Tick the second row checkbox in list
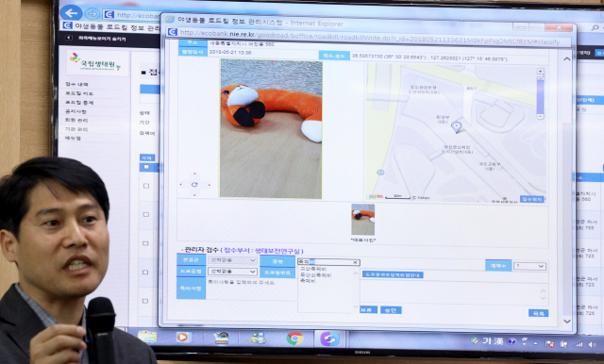 [146, 215]
